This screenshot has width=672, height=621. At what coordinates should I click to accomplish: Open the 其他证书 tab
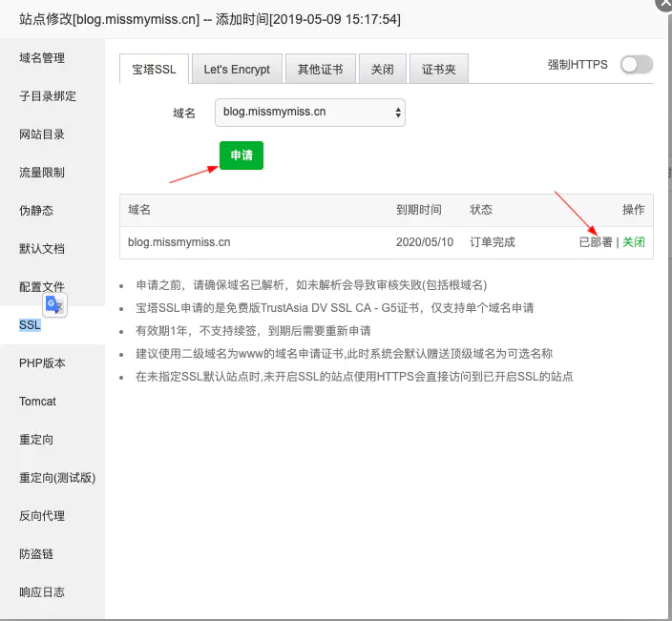[320, 69]
